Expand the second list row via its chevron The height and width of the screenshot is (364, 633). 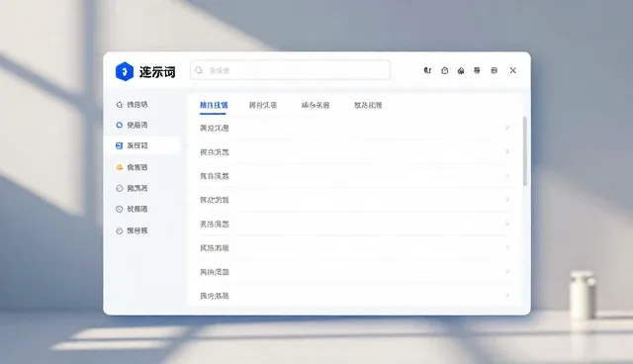[x=507, y=151]
